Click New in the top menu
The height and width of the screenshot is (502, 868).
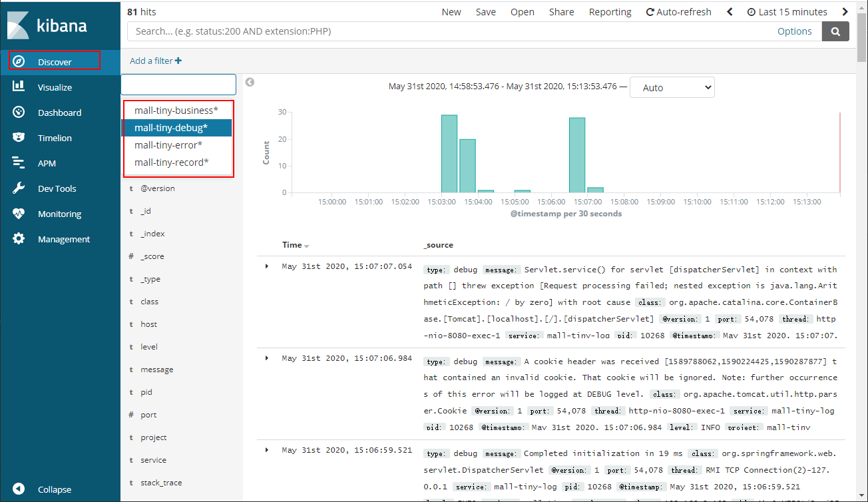[x=451, y=12]
